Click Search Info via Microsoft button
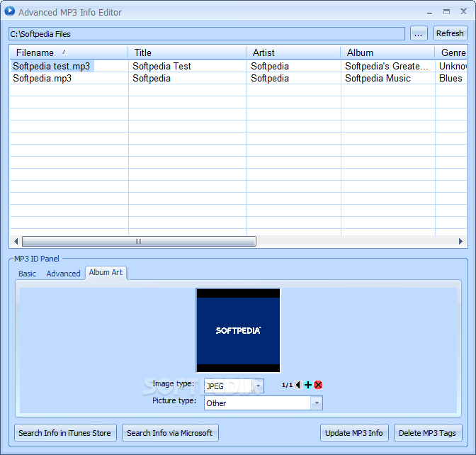This screenshot has width=476, height=455. pyautogui.click(x=170, y=433)
